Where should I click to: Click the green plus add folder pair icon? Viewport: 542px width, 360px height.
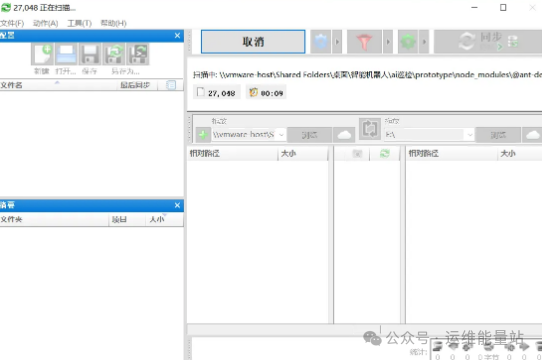pos(203,135)
